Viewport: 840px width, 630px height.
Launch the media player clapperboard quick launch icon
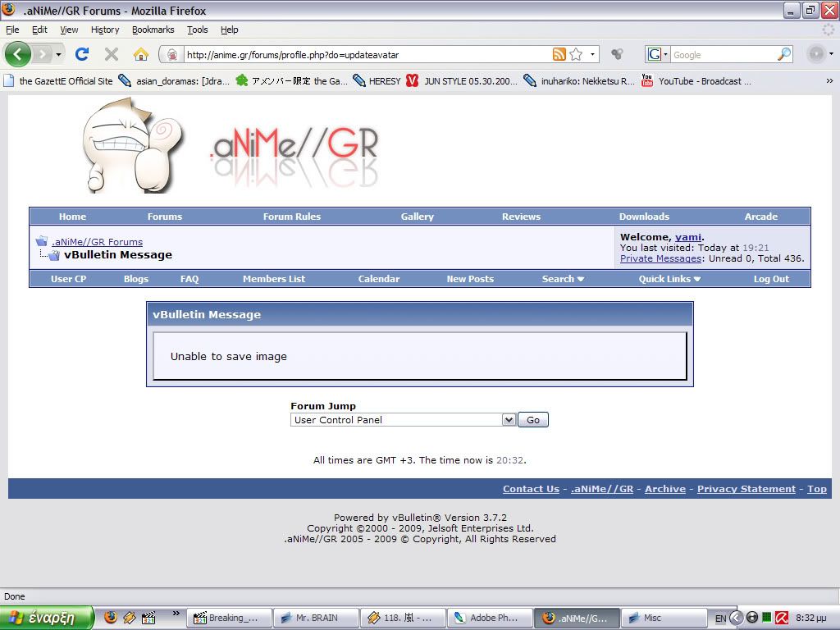coord(148,618)
